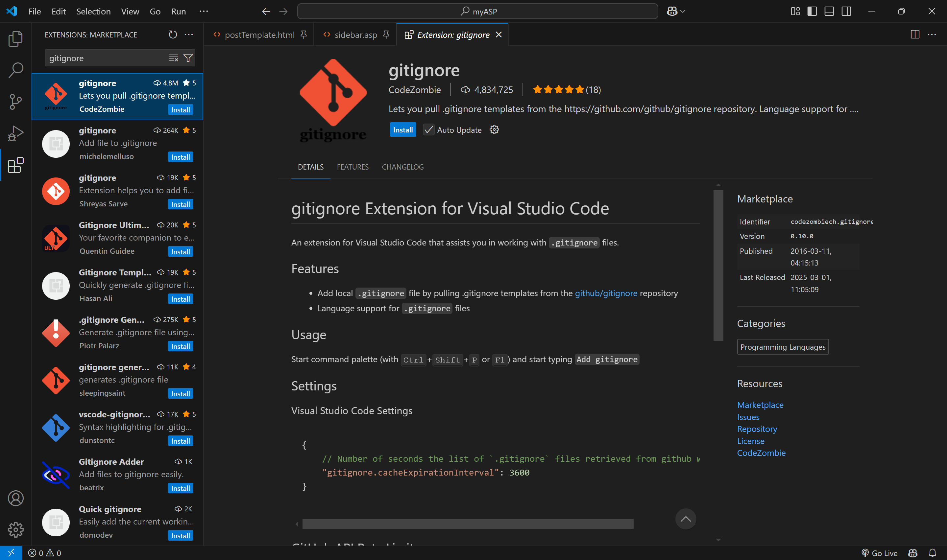
Task: Unpin the sidebar.asp tab
Action: click(x=386, y=35)
